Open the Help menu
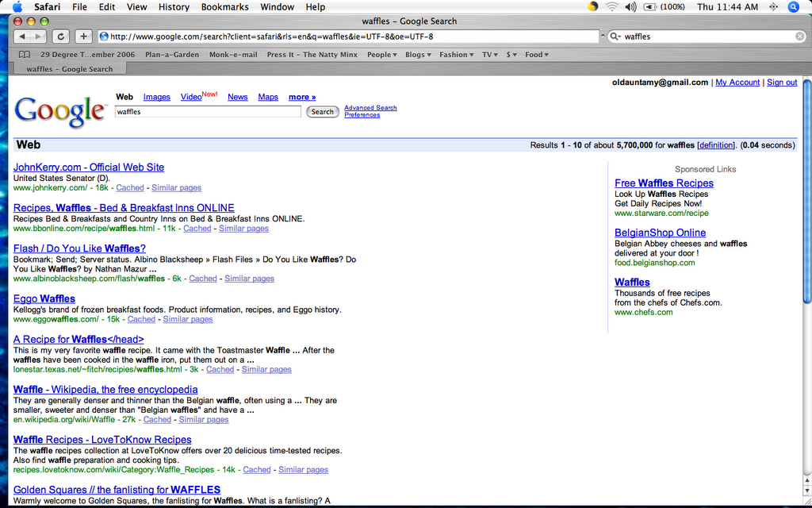Image resolution: width=812 pixels, height=508 pixels. pos(316,6)
